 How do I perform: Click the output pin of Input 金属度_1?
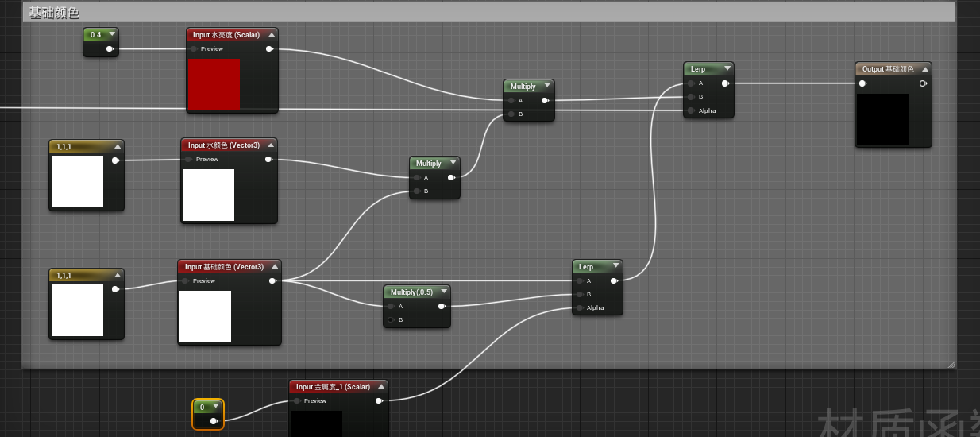pos(379,401)
